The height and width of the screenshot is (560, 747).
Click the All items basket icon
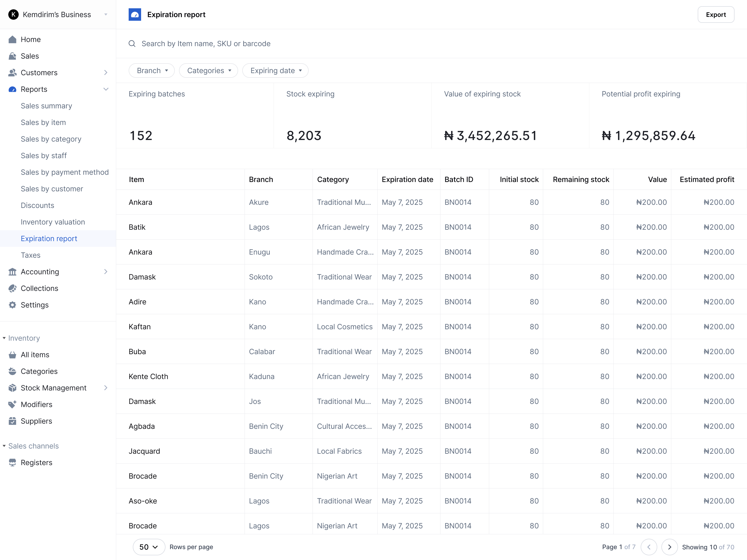click(12, 355)
